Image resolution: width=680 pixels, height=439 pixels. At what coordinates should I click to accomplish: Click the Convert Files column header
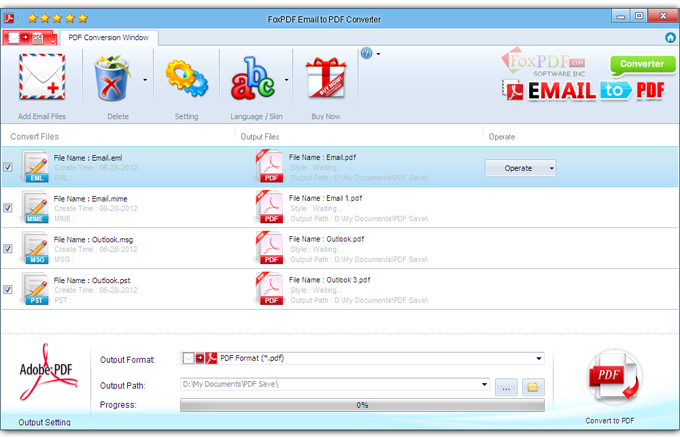coord(35,137)
